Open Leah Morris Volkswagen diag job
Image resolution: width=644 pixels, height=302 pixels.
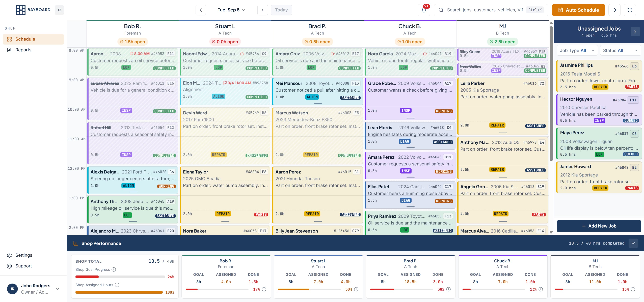pyautogui.click(x=410, y=136)
